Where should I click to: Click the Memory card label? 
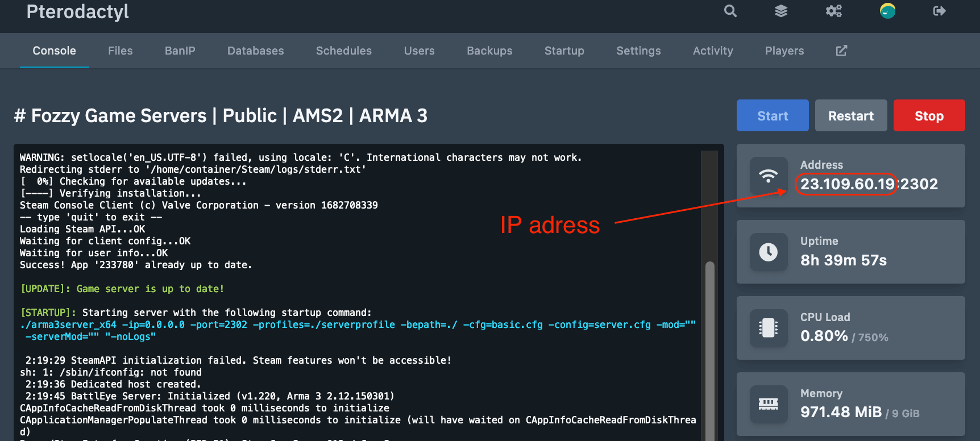click(x=821, y=393)
